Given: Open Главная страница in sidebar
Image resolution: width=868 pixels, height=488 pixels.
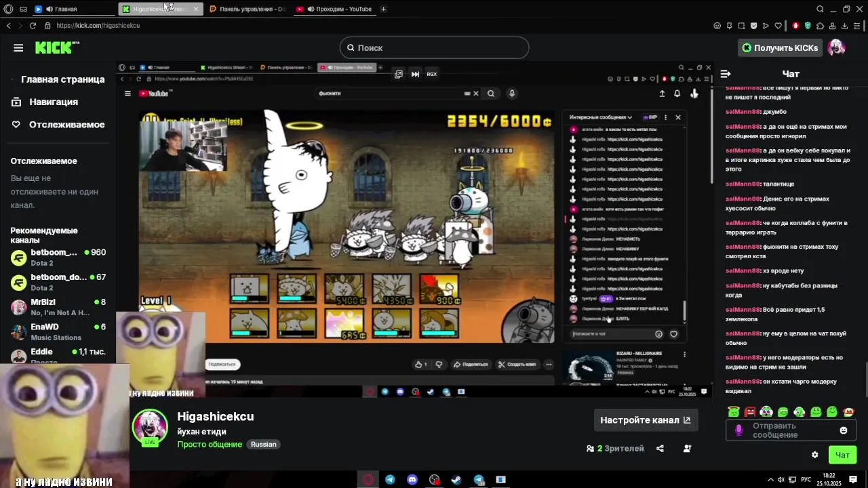Looking at the screenshot, I should (x=58, y=79).
